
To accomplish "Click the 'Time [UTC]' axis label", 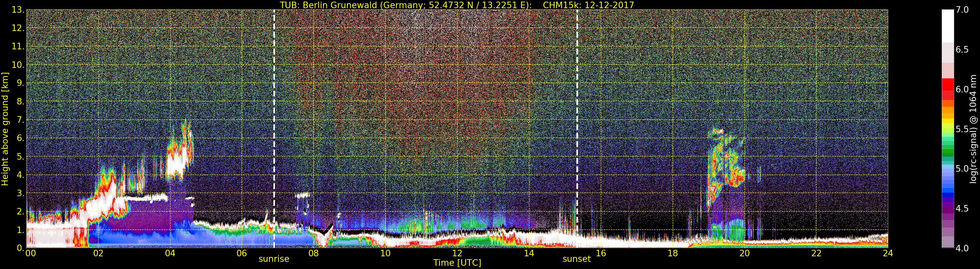I will tap(457, 262).
